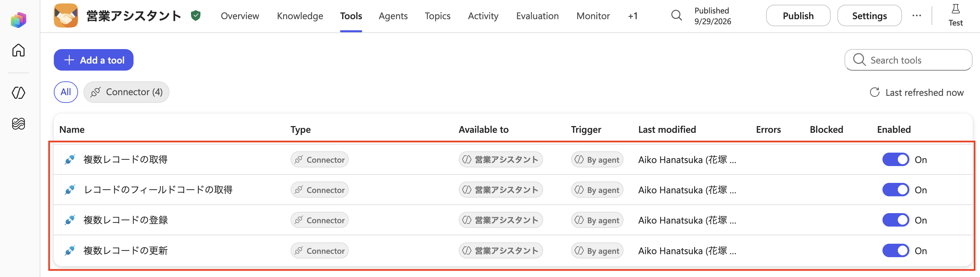Go to the Topics tab

pos(438,16)
